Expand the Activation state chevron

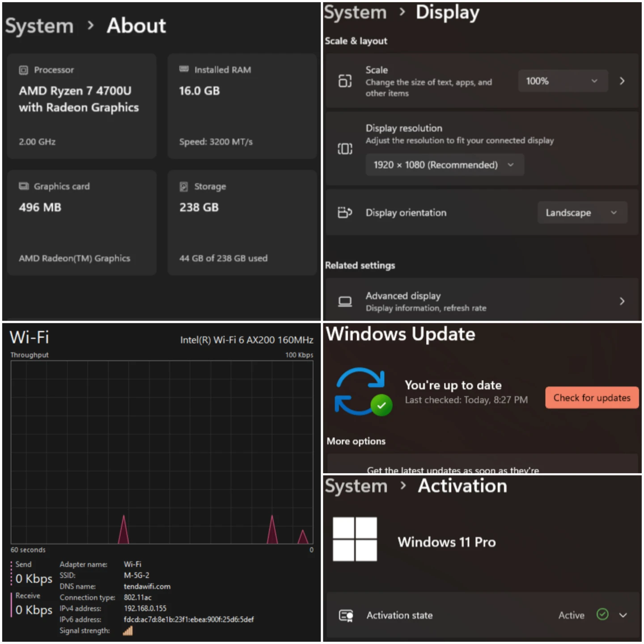coord(623,615)
